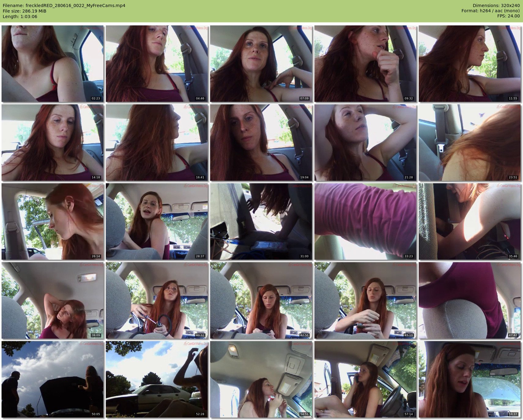Open the thumbnail marked 33:23
The width and height of the screenshot is (523, 420).
[365, 221]
